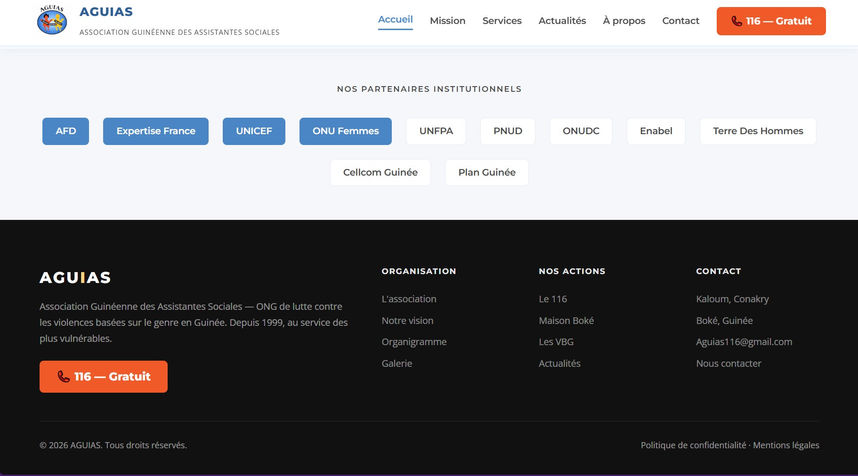Open the Nous contacter footer link
The width and height of the screenshot is (858, 476).
[x=728, y=363]
